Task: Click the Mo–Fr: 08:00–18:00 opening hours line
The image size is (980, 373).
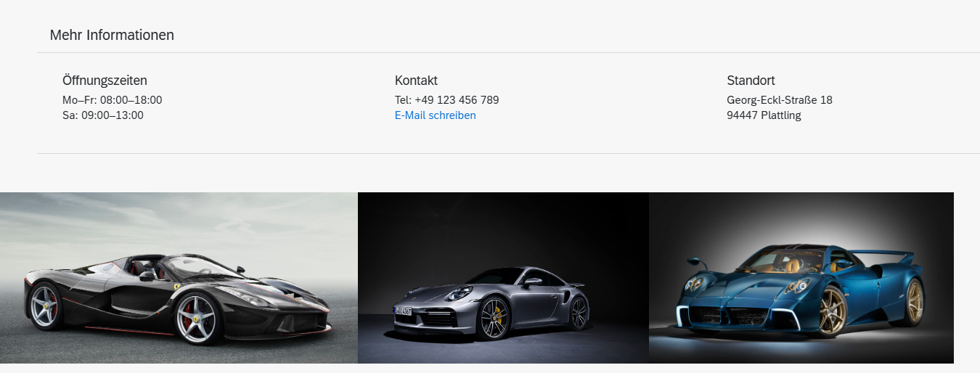Action: click(x=113, y=100)
